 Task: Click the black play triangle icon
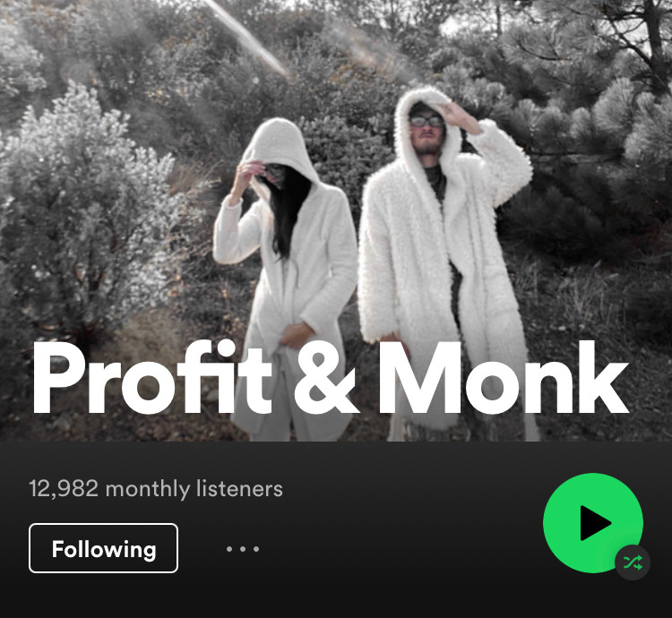point(596,523)
